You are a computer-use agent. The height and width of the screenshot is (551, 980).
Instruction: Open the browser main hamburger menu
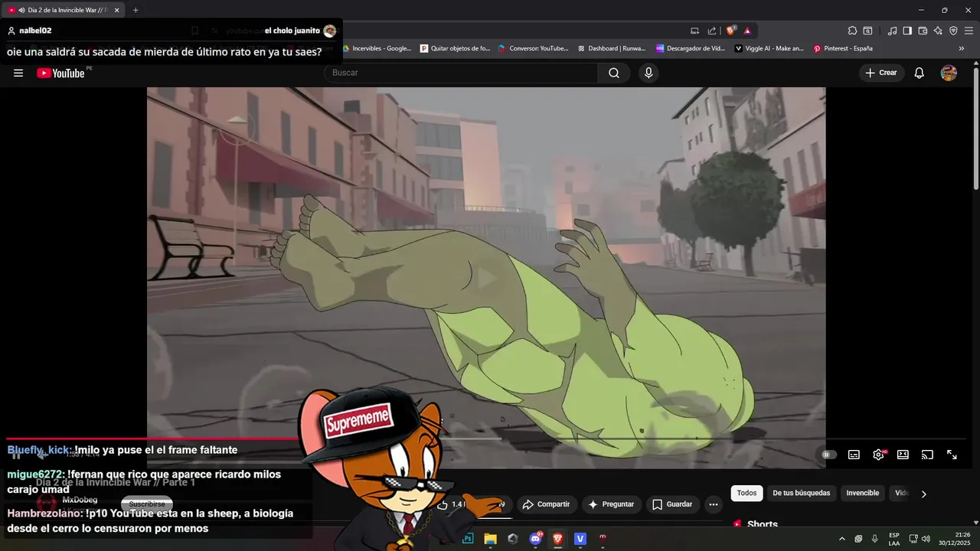click(x=969, y=31)
